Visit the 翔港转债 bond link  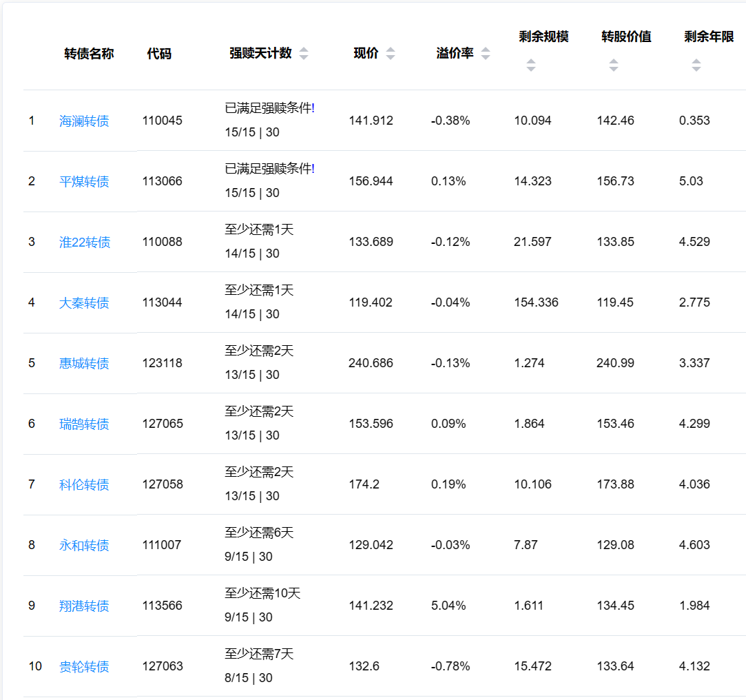tap(84, 606)
